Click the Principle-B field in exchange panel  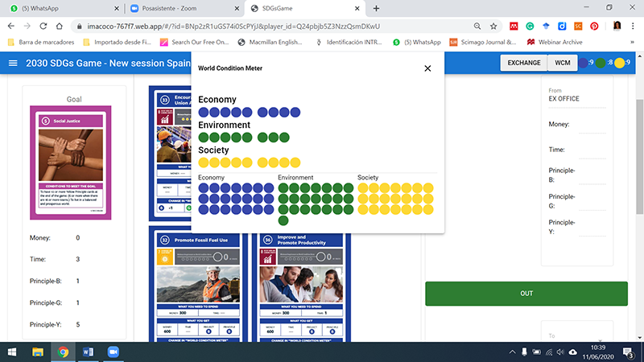592,179
